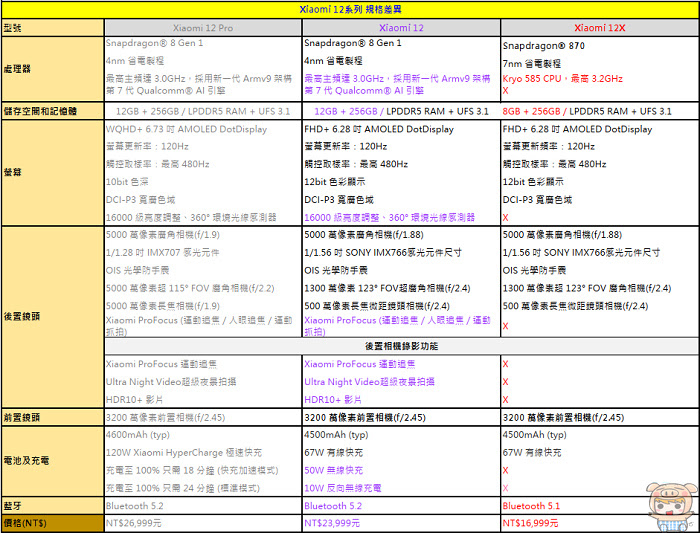
Task: Click the 型號 row label
Action: pyautogui.click(x=12, y=28)
